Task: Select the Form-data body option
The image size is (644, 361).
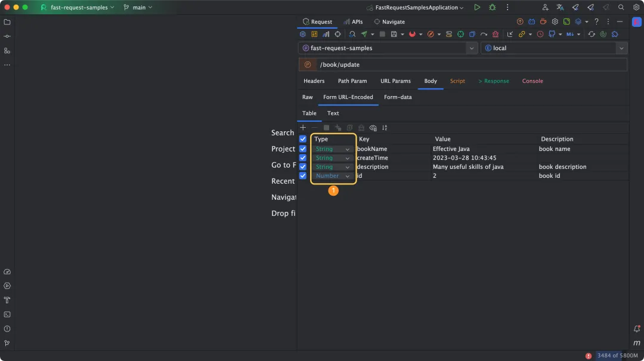Action: pyautogui.click(x=398, y=97)
